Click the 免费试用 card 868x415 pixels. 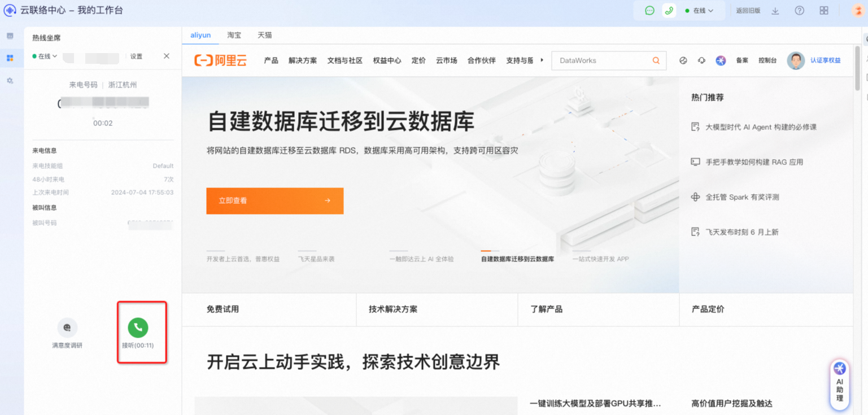point(269,309)
